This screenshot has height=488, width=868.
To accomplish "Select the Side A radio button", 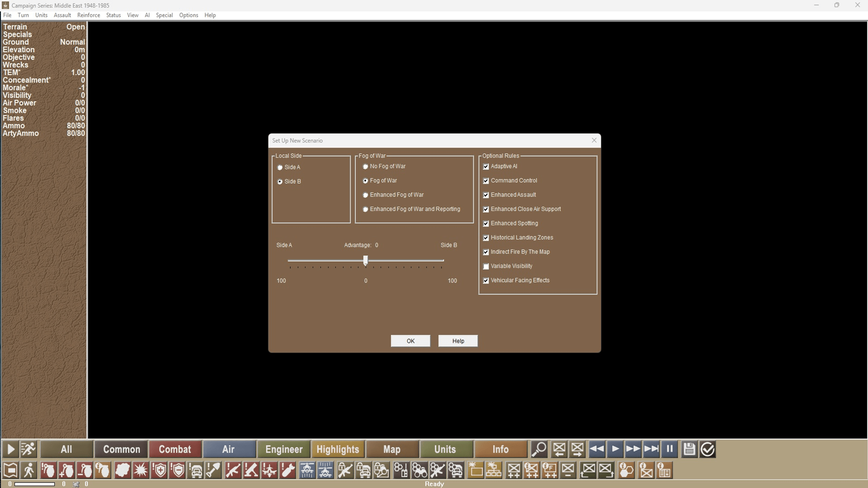I will [x=280, y=168].
